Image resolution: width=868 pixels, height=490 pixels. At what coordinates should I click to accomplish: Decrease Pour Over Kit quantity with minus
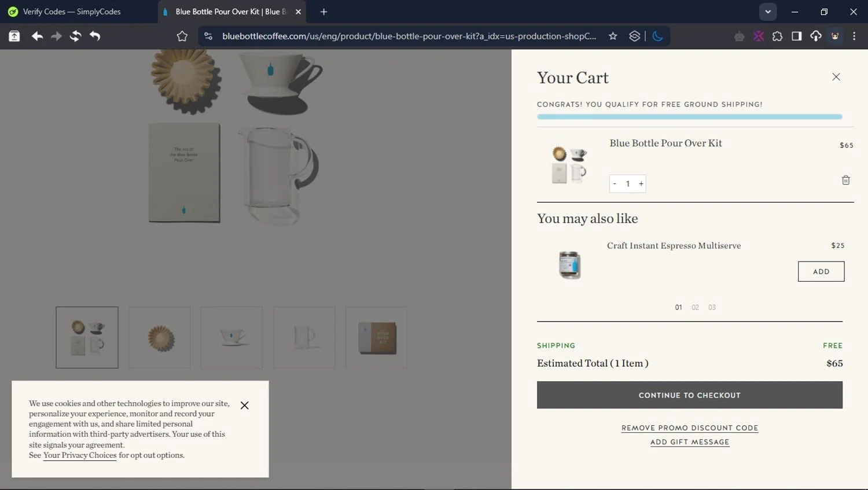click(x=615, y=184)
